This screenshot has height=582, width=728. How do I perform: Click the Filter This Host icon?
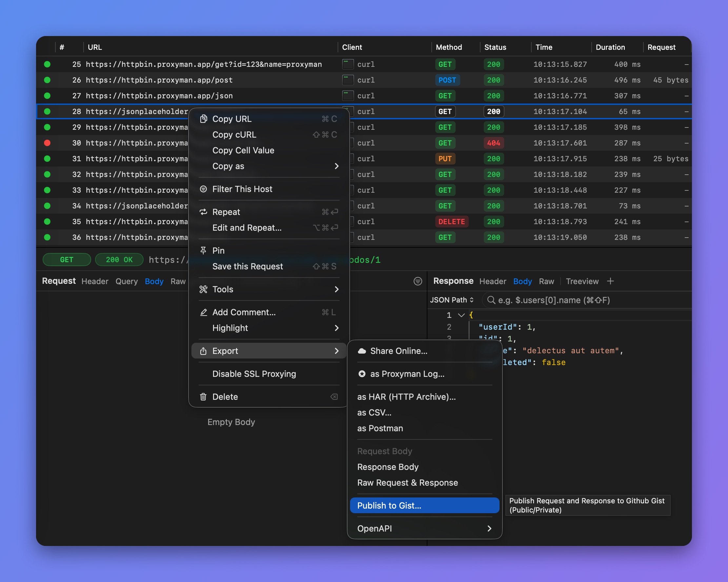[x=203, y=189]
